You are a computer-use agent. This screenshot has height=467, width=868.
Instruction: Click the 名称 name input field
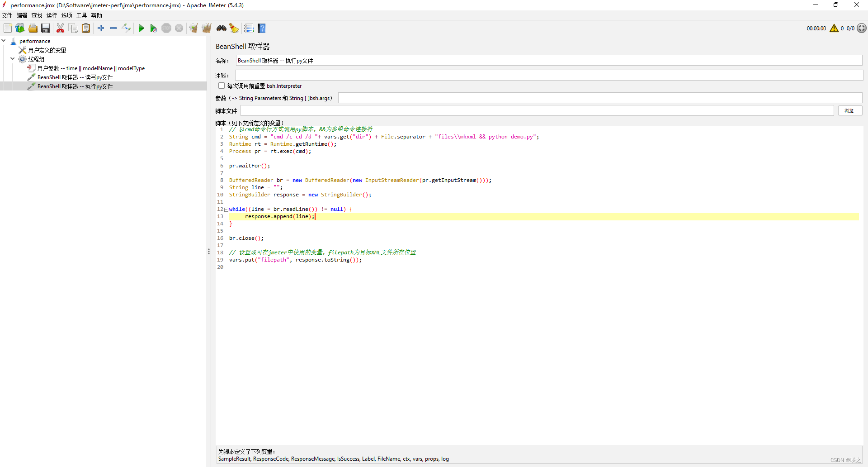click(x=549, y=61)
